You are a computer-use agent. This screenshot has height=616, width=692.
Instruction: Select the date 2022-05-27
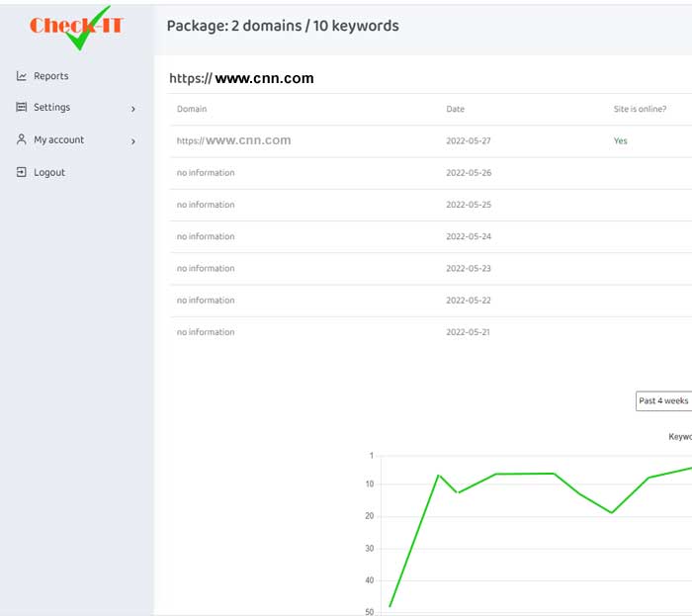coord(469,140)
